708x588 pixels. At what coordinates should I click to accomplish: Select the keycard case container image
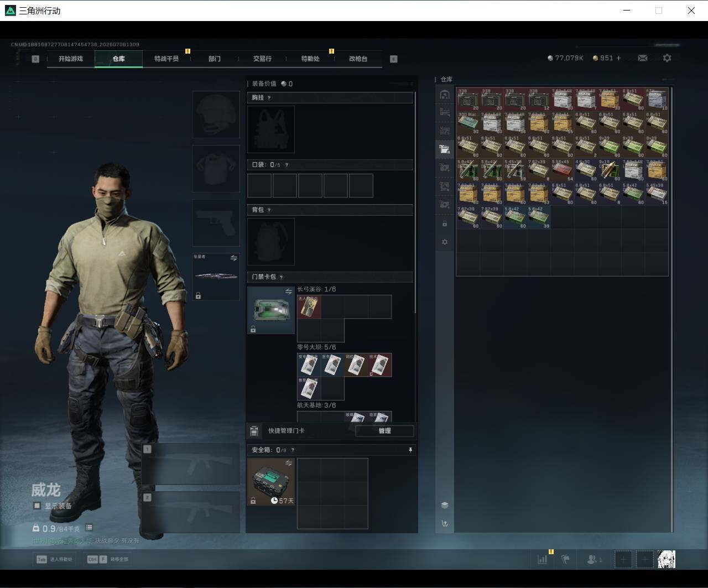270,310
